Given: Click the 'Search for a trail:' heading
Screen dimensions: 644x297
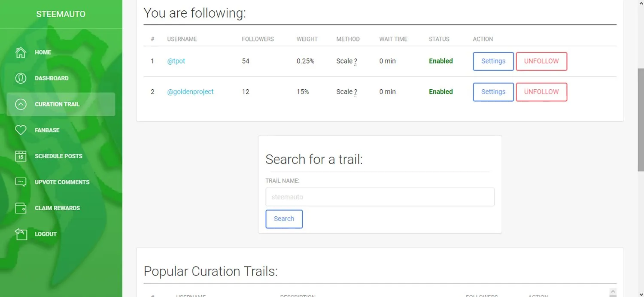Looking at the screenshot, I should pyautogui.click(x=314, y=159).
